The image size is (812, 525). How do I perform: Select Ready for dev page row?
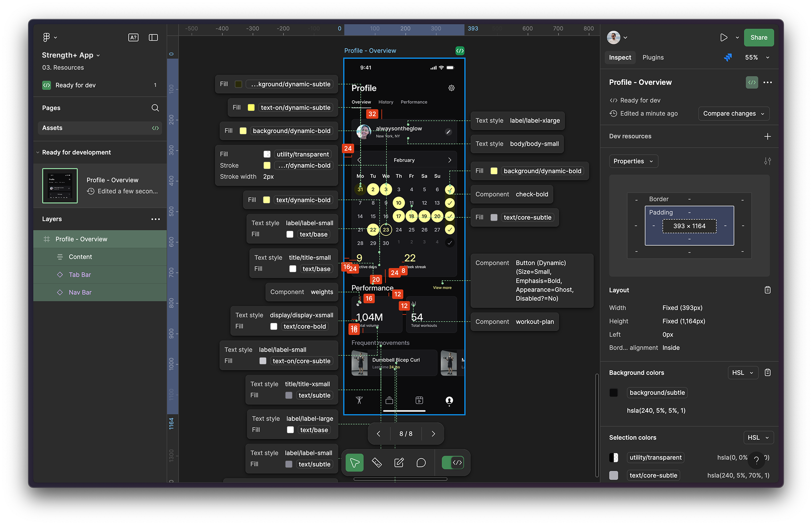[x=99, y=85]
